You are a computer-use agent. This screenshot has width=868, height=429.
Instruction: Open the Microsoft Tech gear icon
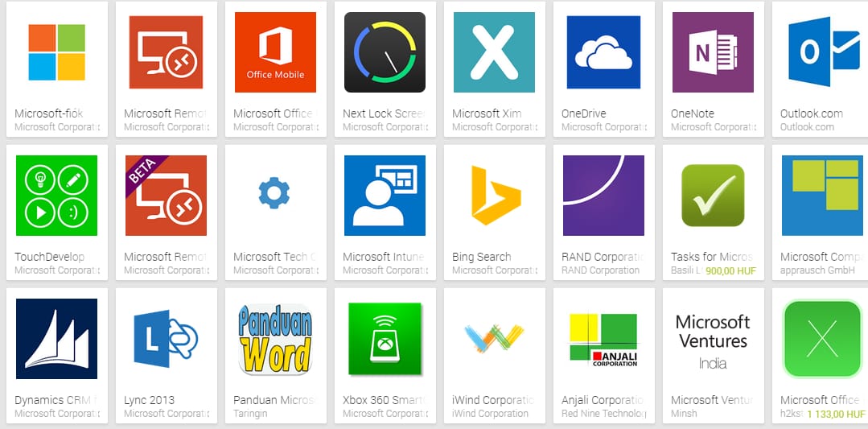[x=274, y=193]
